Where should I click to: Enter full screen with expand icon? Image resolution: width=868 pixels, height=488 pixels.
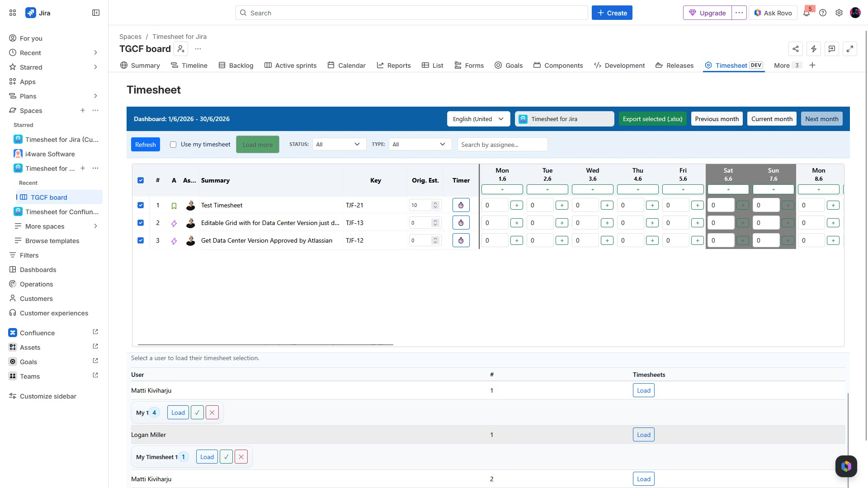click(x=850, y=49)
